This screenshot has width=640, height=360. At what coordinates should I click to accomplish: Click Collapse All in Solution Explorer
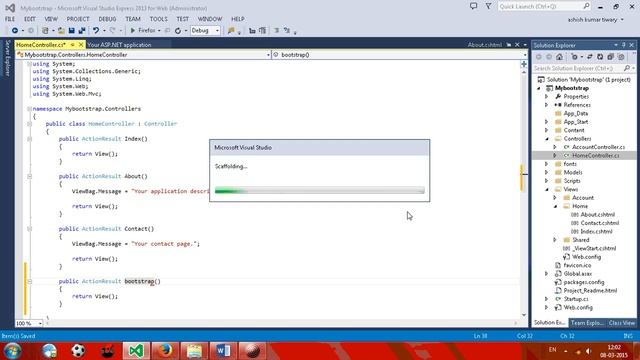[610, 57]
